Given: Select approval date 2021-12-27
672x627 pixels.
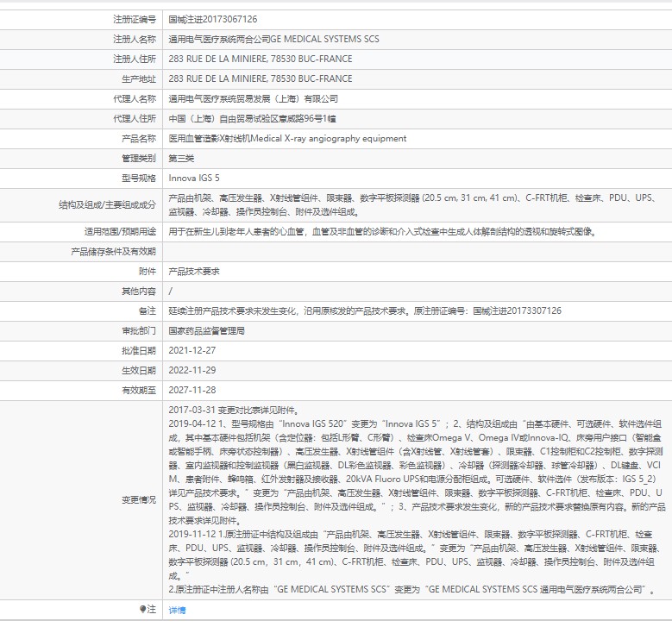Looking at the screenshot, I should (192, 350).
